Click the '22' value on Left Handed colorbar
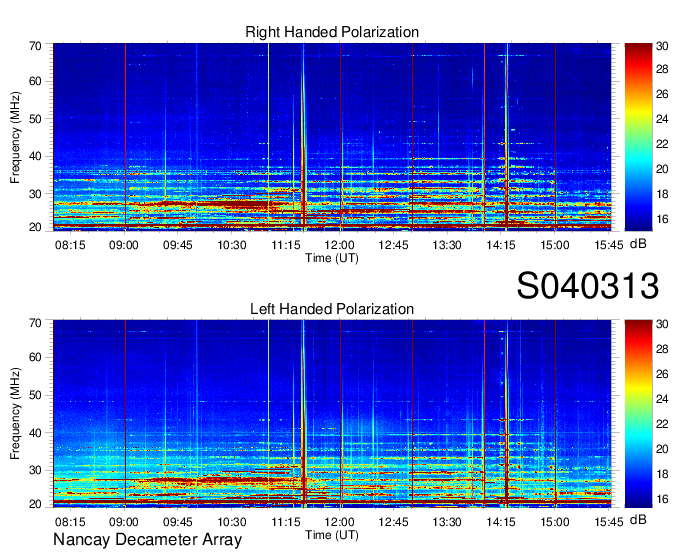 (662, 424)
